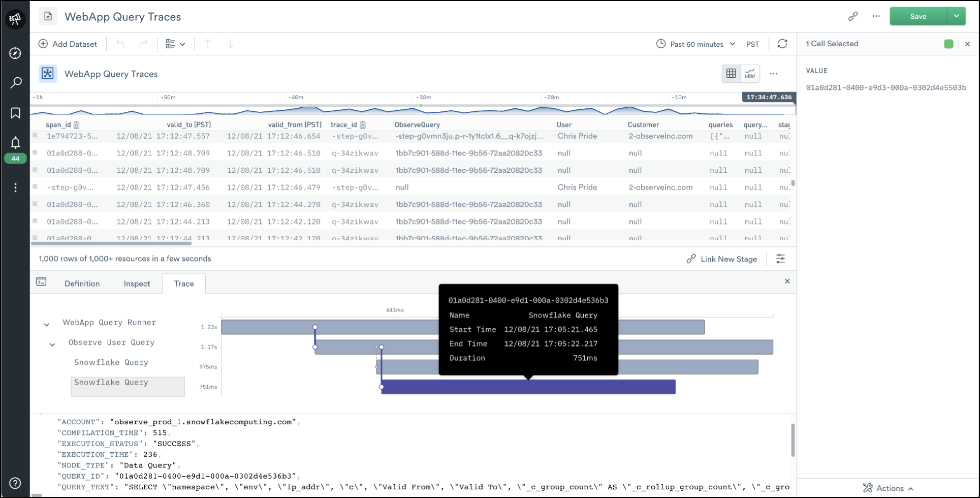
Task: Switch to chart visualization view
Action: [750, 74]
